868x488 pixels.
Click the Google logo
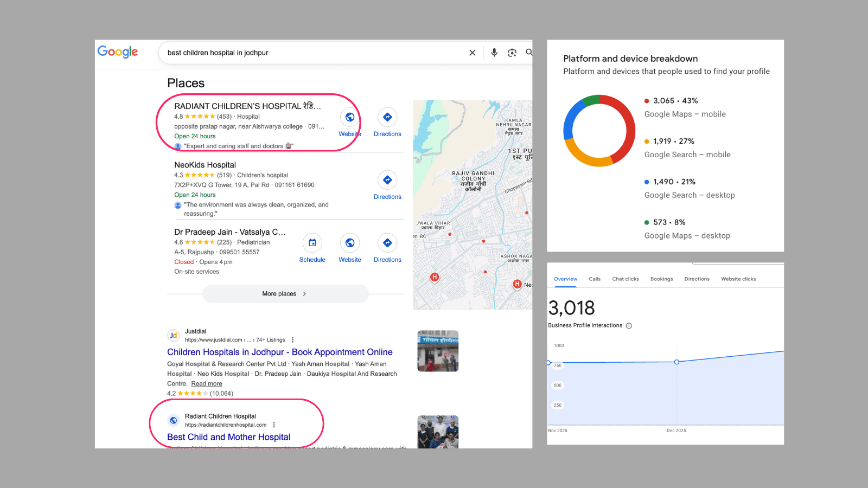tap(118, 52)
